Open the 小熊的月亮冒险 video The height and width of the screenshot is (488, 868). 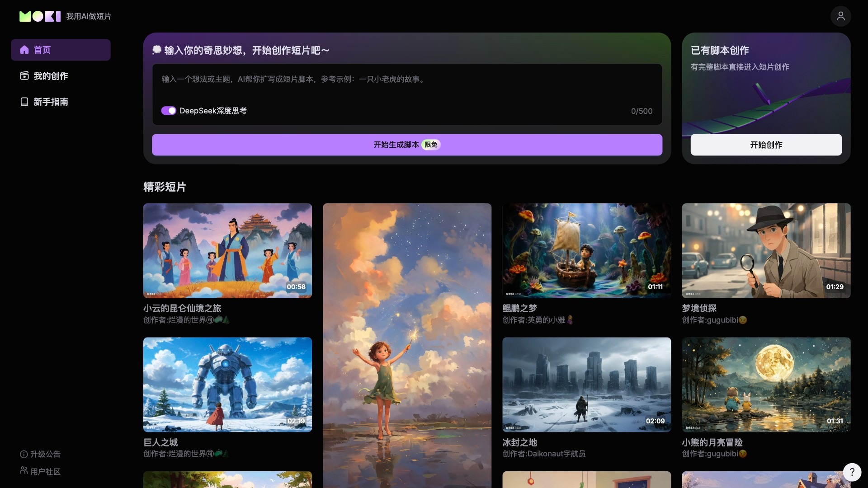pyautogui.click(x=765, y=385)
